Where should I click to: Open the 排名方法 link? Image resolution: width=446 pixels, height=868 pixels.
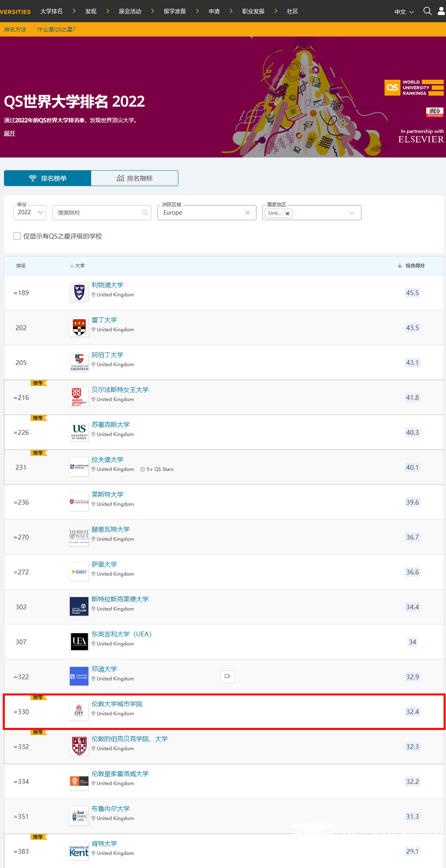(x=15, y=30)
